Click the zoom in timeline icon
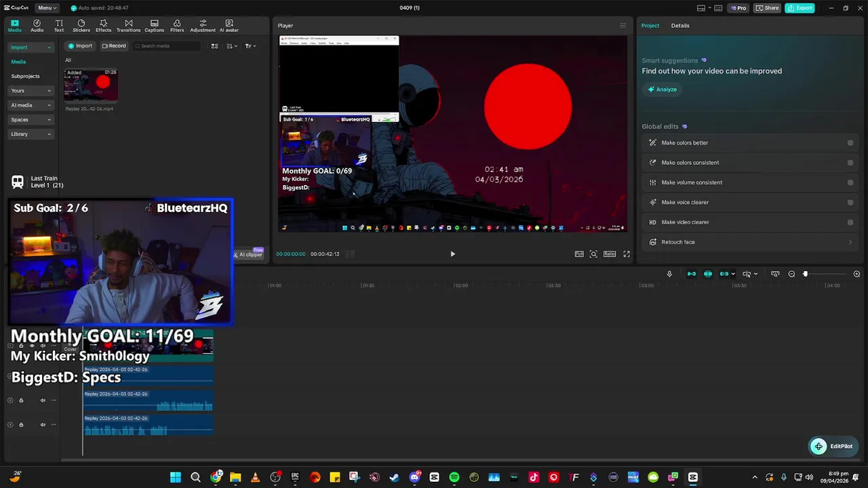Image resolution: width=868 pixels, height=488 pixels. [856, 274]
